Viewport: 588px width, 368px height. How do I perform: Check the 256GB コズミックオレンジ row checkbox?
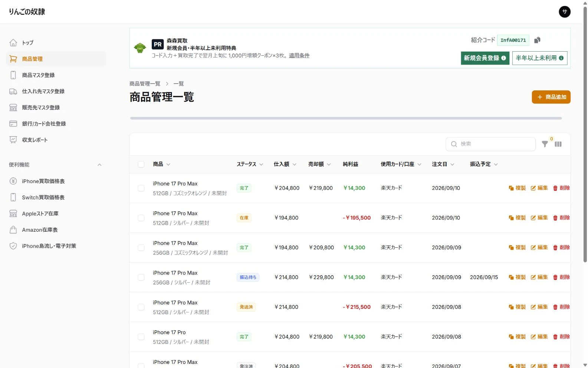141,247
